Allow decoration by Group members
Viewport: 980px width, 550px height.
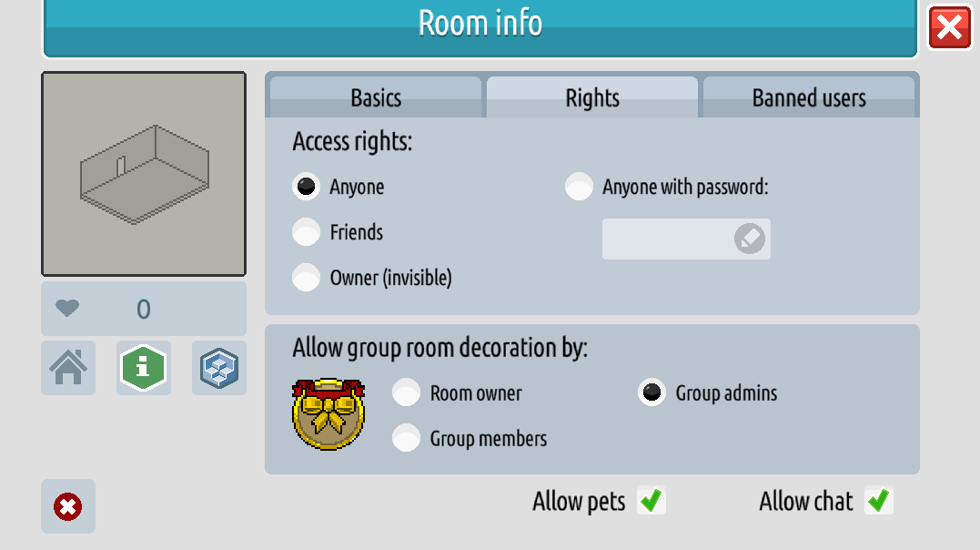click(407, 438)
